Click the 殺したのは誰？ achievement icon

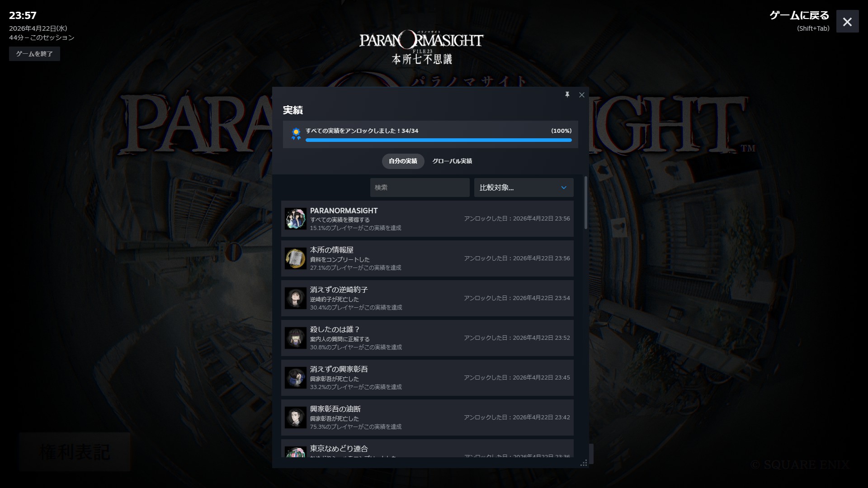(296, 338)
